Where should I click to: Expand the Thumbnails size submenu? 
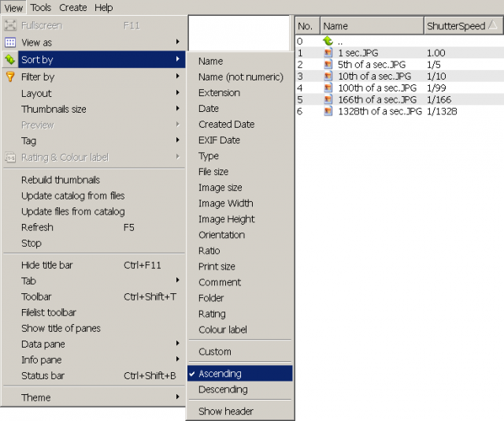click(x=94, y=109)
